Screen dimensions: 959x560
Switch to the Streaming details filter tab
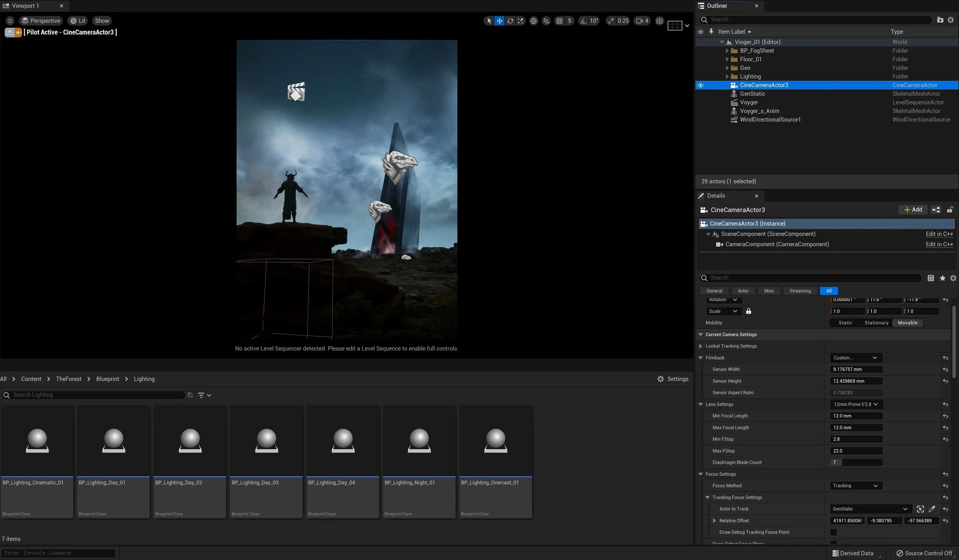800,291
